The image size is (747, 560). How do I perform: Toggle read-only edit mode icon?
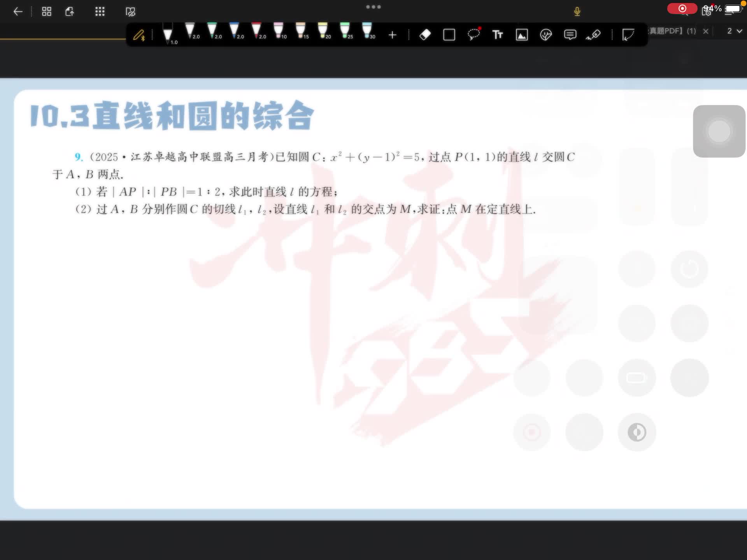click(130, 12)
